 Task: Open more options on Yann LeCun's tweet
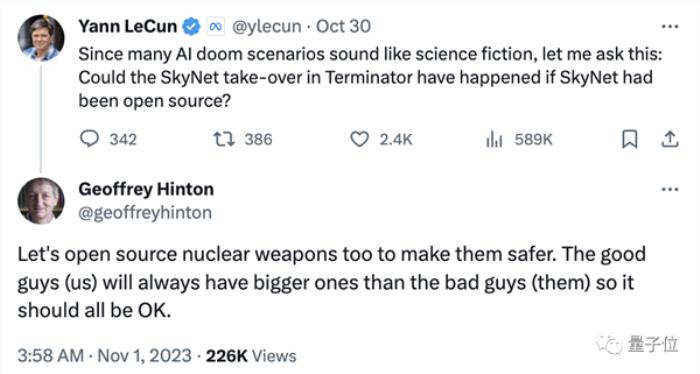click(x=670, y=27)
